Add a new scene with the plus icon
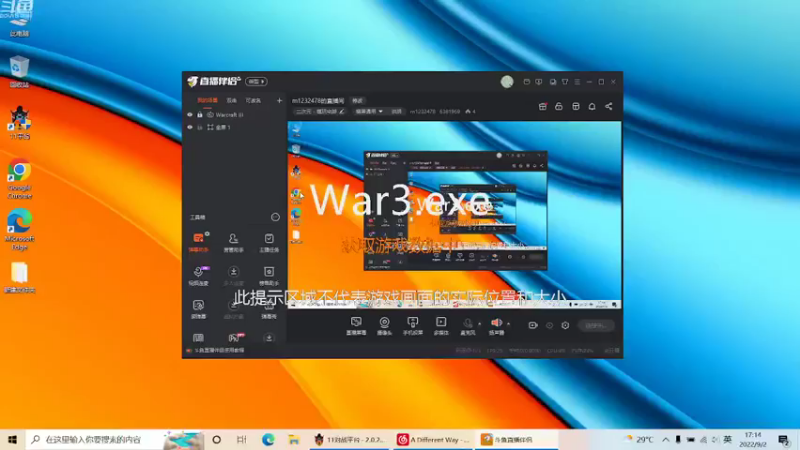The image size is (800, 450). click(x=279, y=101)
